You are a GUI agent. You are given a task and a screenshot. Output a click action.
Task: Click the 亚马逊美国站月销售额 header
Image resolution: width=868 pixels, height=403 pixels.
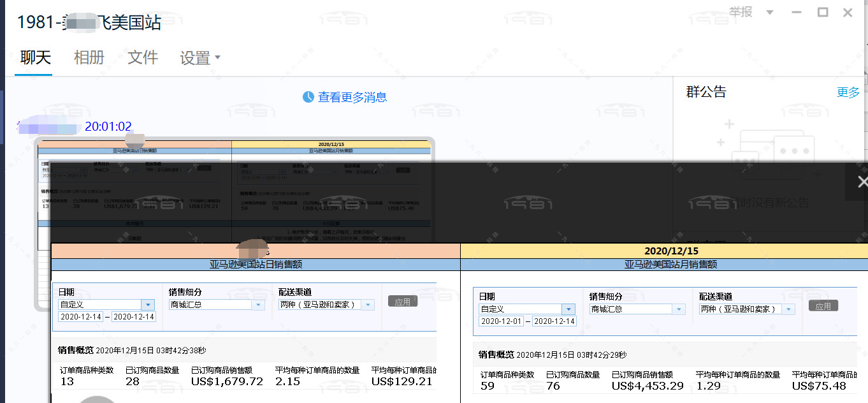(x=670, y=265)
